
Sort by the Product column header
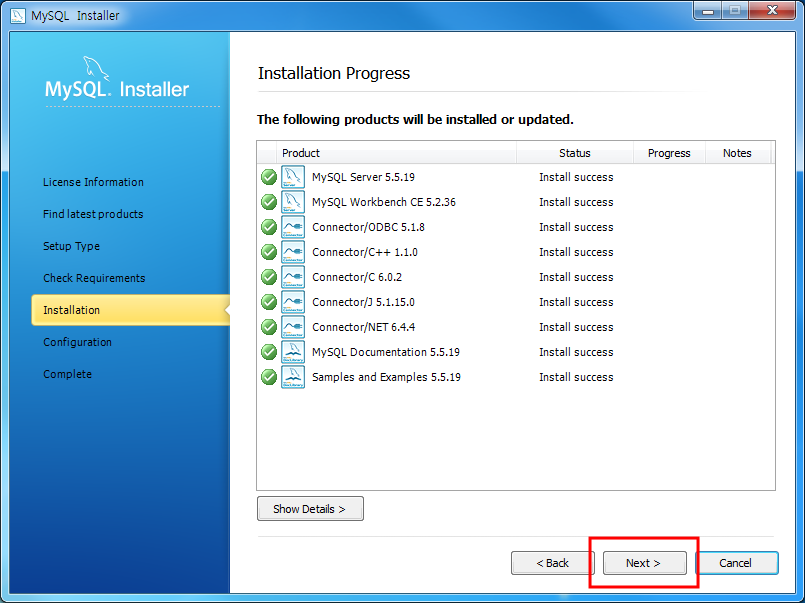pyautogui.click(x=396, y=153)
